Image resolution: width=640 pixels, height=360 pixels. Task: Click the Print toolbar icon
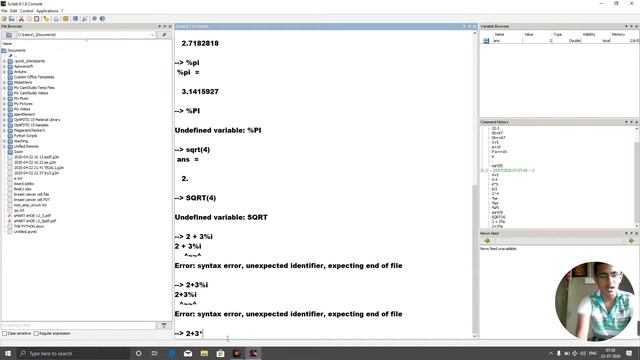point(56,19)
